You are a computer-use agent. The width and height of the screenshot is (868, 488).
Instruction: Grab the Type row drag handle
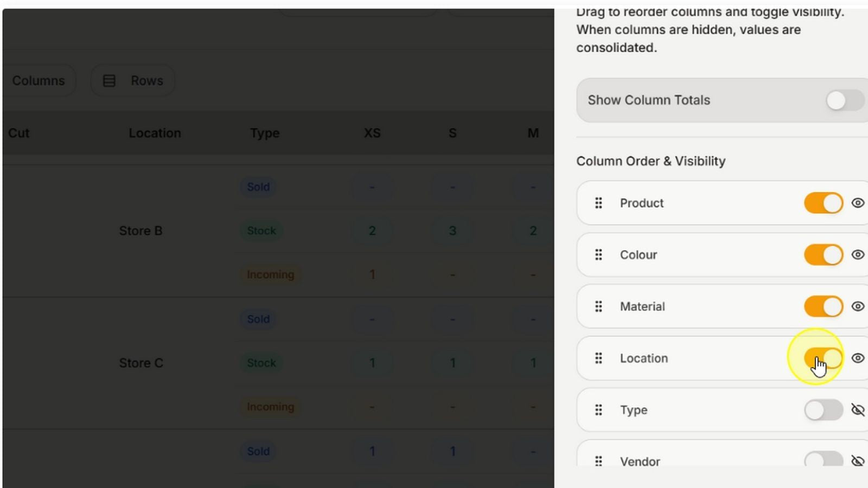coord(598,410)
